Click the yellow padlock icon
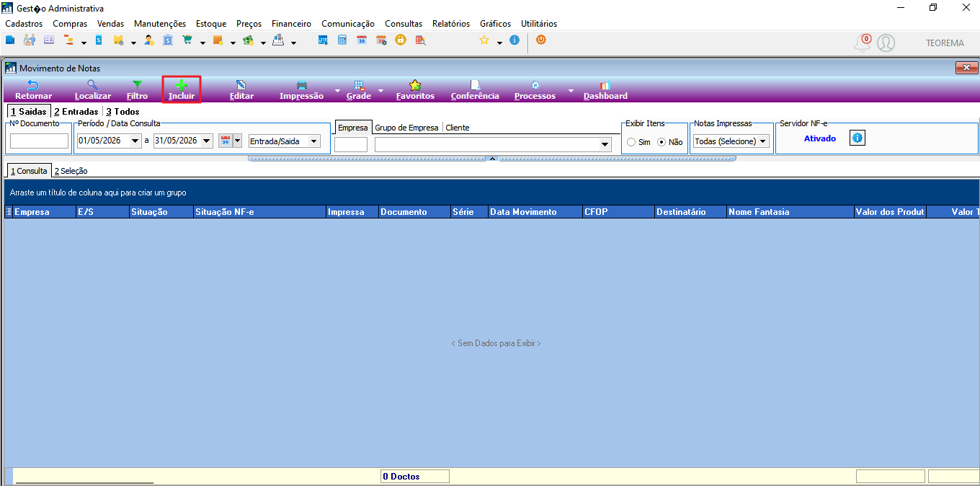Viewport: 980px width, 486px height. tap(400, 40)
